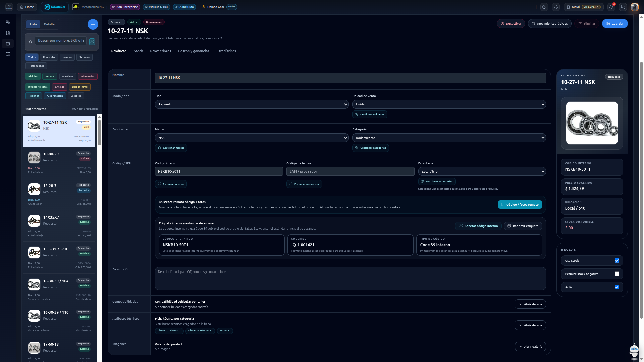
Task: Toggle dark mode with the moon icon
Action: tap(544, 7)
